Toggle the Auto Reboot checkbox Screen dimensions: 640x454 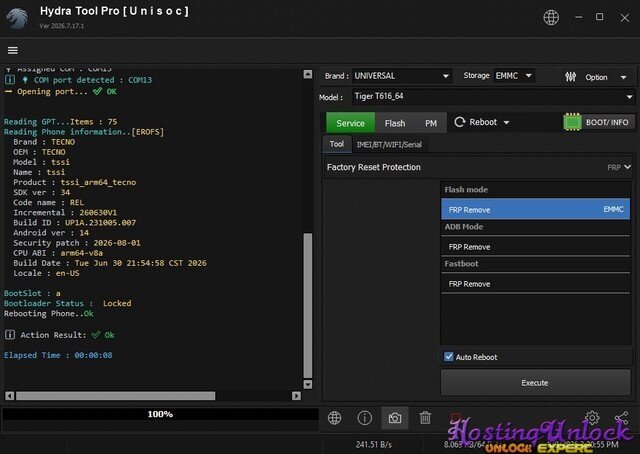[x=448, y=356]
